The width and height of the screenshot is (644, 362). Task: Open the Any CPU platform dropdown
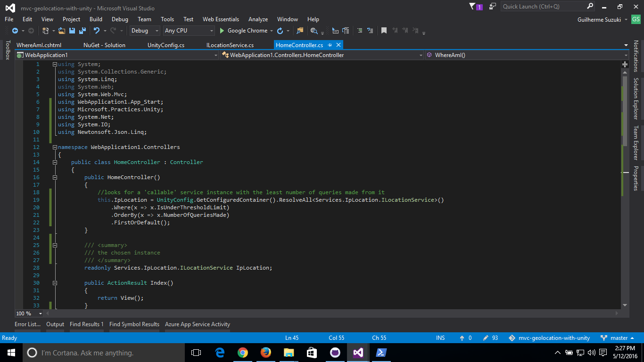tap(189, 31)
